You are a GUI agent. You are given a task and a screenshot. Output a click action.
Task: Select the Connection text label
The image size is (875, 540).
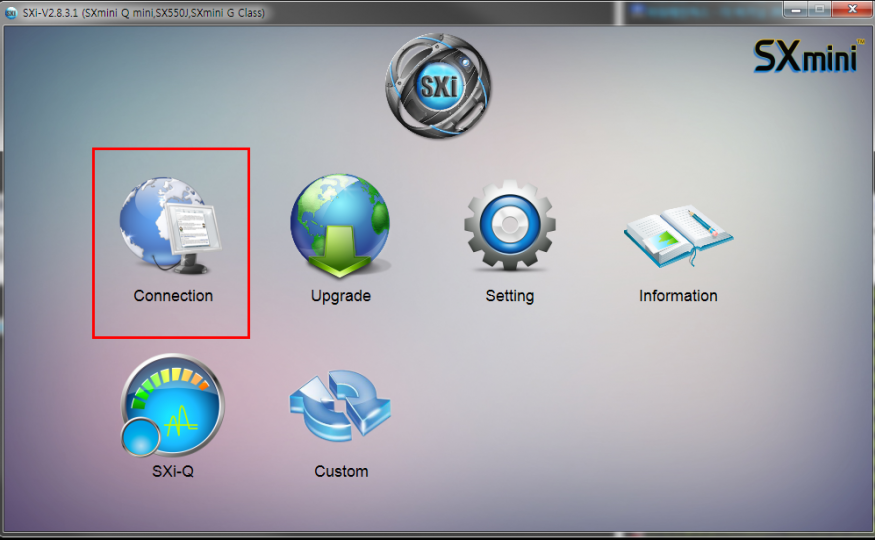(173, 296)
